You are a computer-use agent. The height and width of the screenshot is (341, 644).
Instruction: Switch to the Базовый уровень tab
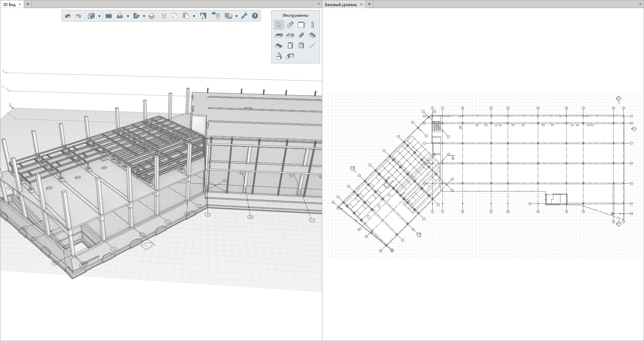[341, 4]
